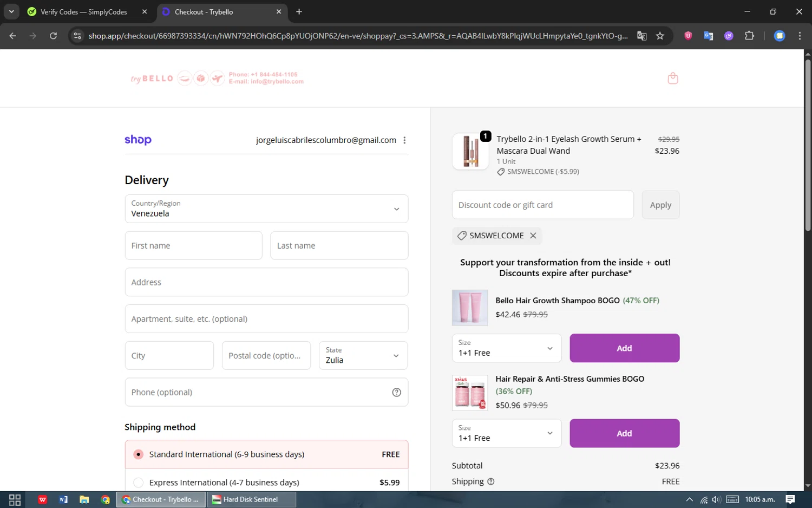Click the Anti-Stress Gummies thumbnail

pyautogui.click(x=470, y=393)
